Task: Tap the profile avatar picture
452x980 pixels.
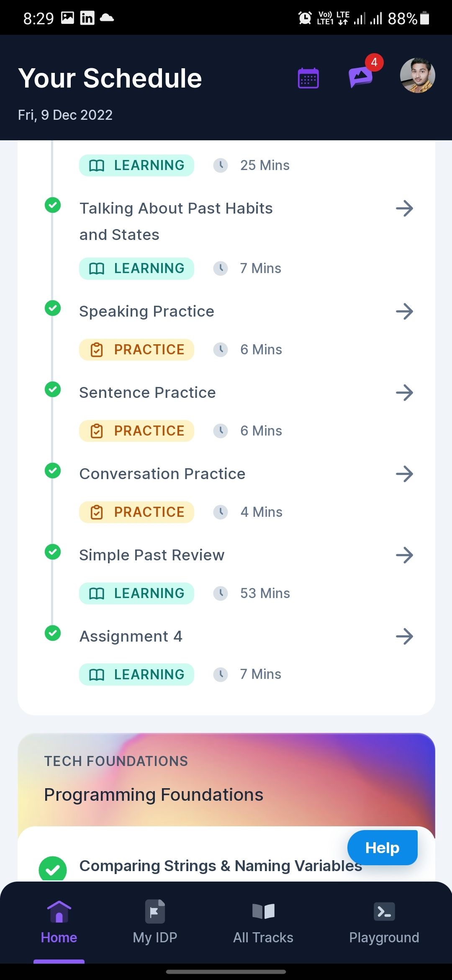Action: point(418,75)
